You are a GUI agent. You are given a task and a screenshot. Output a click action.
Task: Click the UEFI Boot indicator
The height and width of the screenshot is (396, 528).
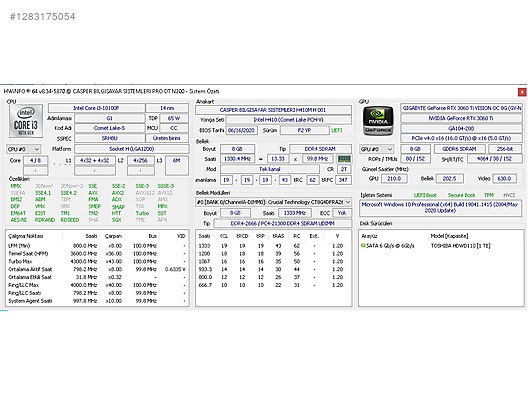pyautogui.click(x=425, y=195)
